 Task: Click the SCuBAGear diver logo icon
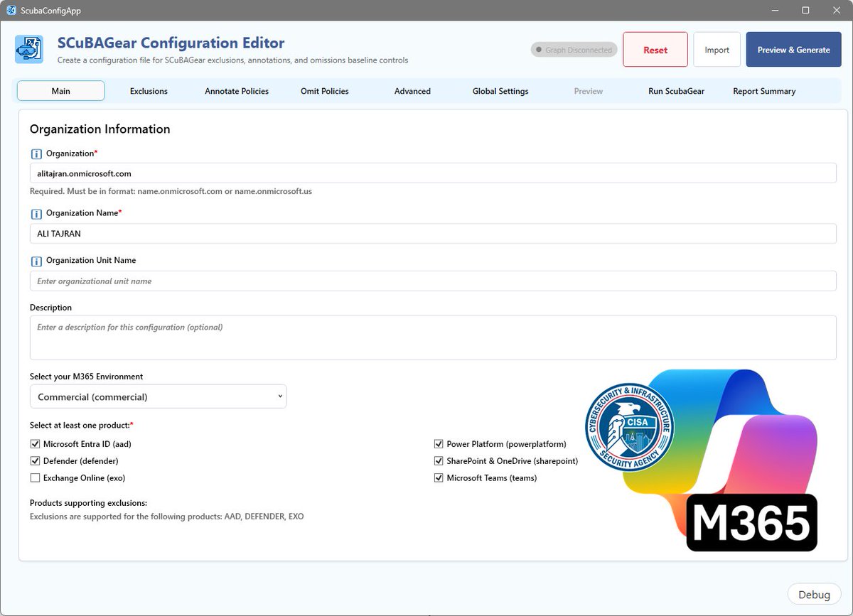pyautogui.click(x=29, y=50)
